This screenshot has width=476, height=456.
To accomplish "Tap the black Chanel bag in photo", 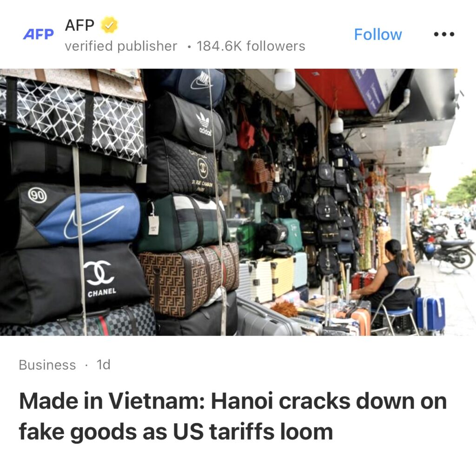I will [76, 282].
